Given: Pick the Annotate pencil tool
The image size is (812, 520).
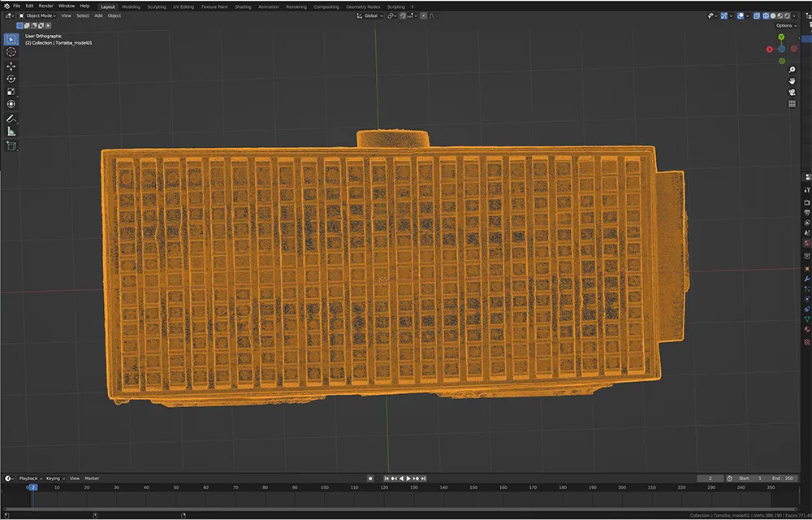Looking at the screenshot, I should 11,118.
